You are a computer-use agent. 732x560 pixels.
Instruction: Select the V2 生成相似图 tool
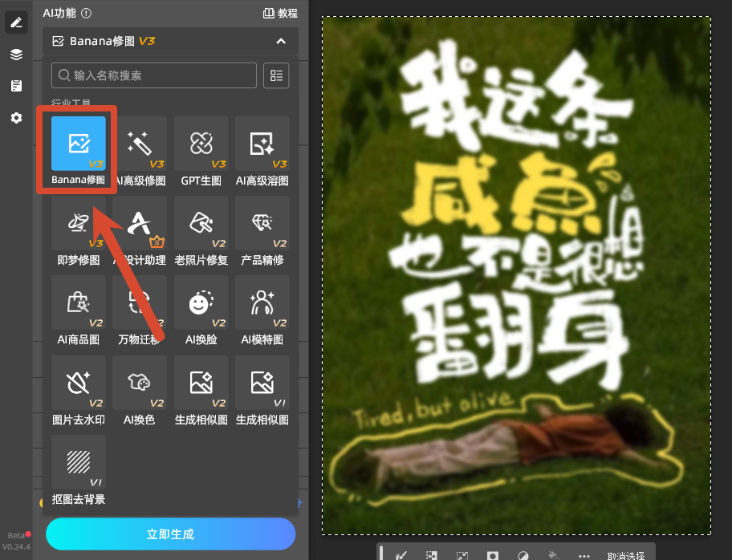201,383
